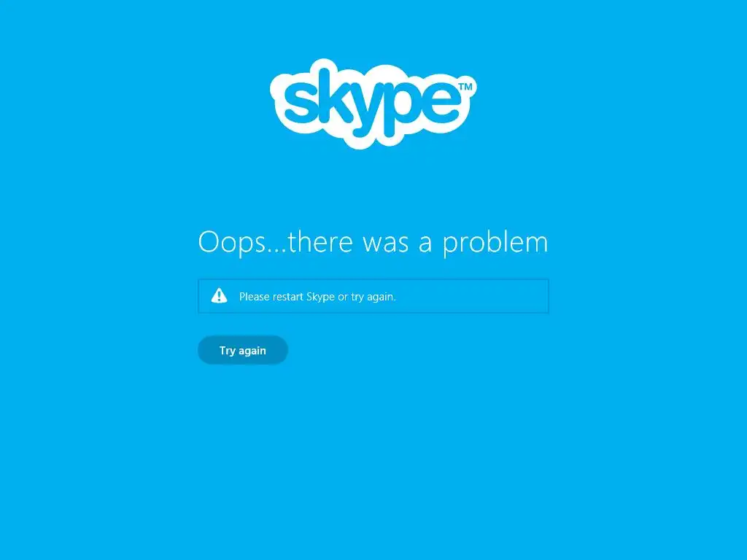This screenshot has height=560, width=747.
Task: Click the letter 'e' in Skype logo
Action: point(441,102)
